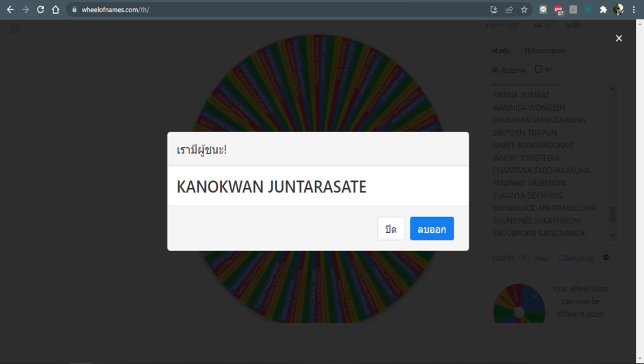Open the Adobe Acrobat PDF extension
The height and width of the screenshot is (364, 644).
pyautogui.click(x=574, y=9)
